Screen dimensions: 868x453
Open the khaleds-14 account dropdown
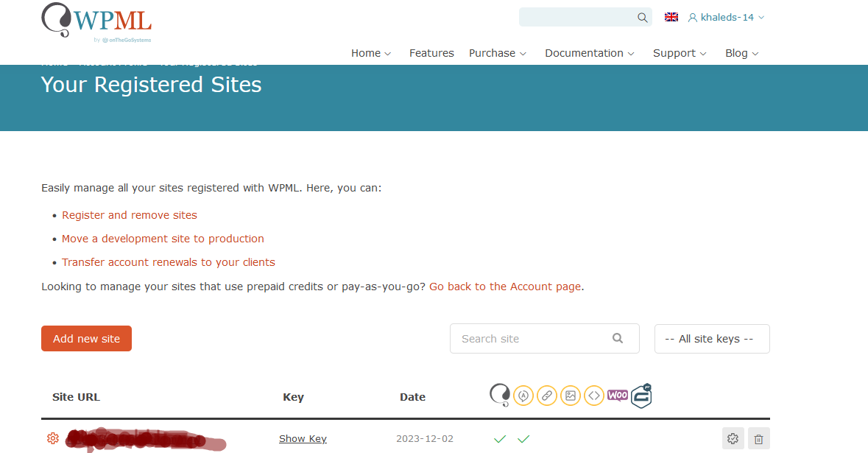click(x=727, y=18)
